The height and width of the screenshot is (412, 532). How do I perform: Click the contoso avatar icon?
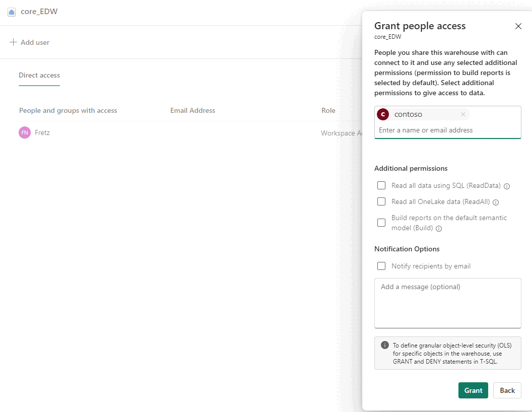[383, 114]
